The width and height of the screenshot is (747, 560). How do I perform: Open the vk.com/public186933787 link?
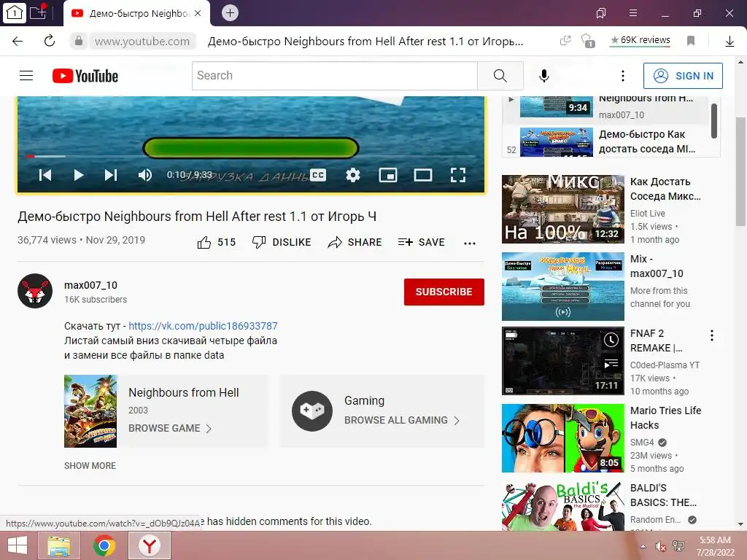click(203, 326)
